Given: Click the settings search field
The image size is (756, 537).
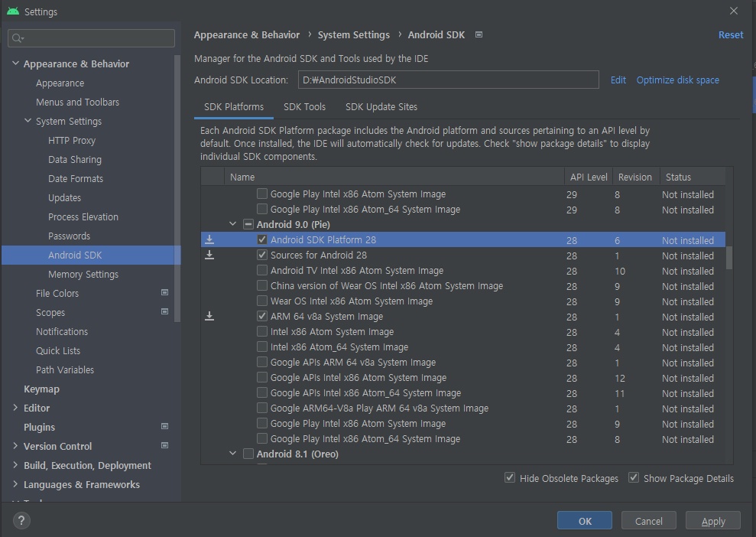Looking at the screenshot, I should [91, 38].
